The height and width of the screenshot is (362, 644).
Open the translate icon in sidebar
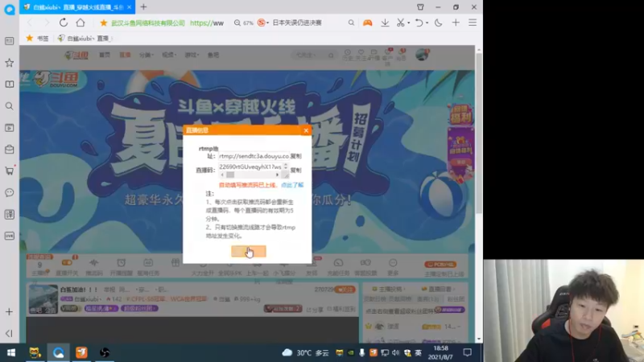click(9, 214)
